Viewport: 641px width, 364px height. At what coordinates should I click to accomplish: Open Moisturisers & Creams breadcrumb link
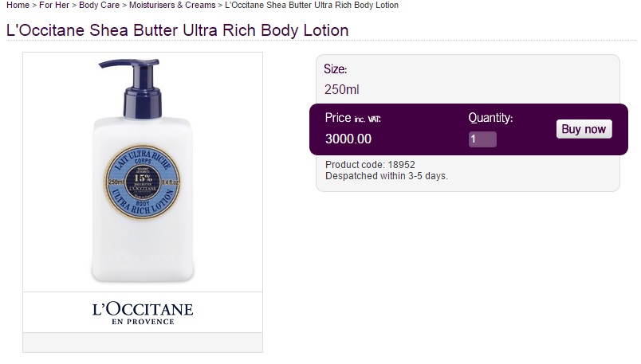tap(173, 6)
